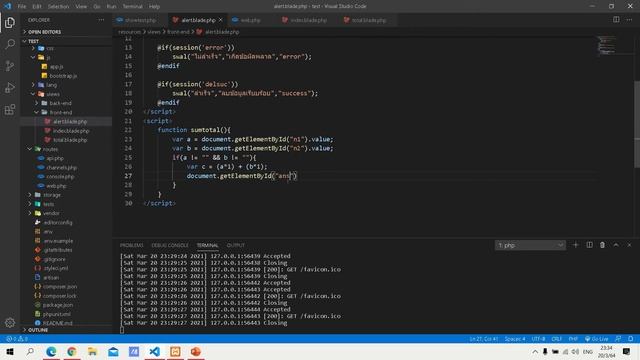640x360 pixels.
Task: Maximize the terminal panel size
Action: (x=616, y=245)
